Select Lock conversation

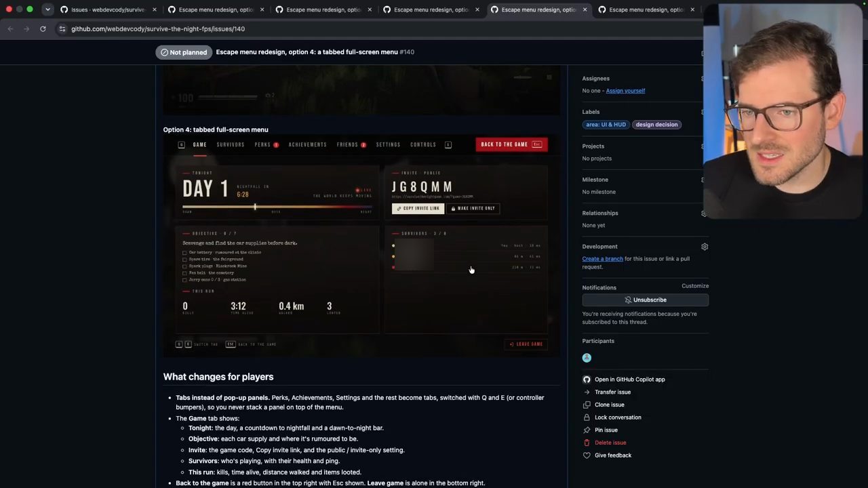tap(612, 418)
